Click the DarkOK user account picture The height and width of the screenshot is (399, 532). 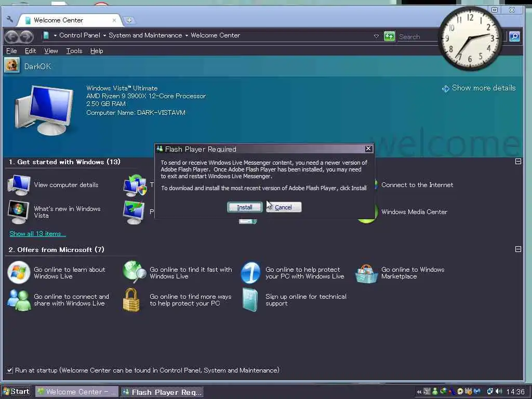click(x=12, y=65)
